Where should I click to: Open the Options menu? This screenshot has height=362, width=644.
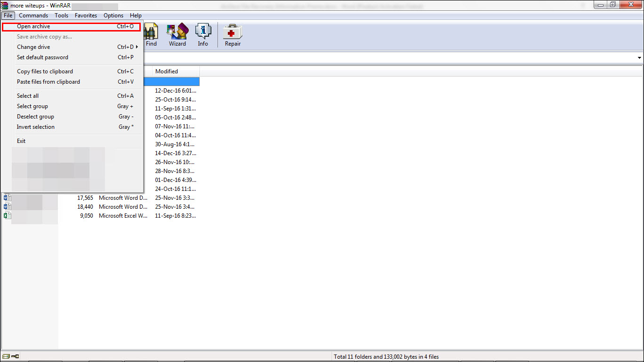point(113,16)
